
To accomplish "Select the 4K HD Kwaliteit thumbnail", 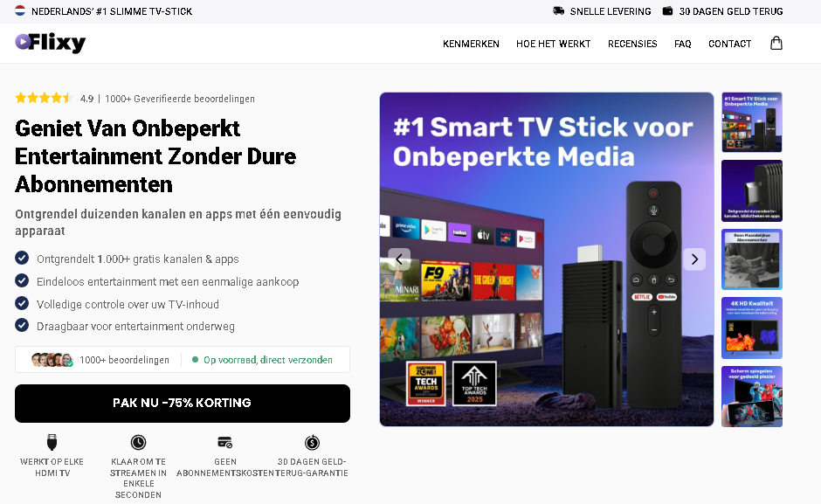I will pos(752,328).
